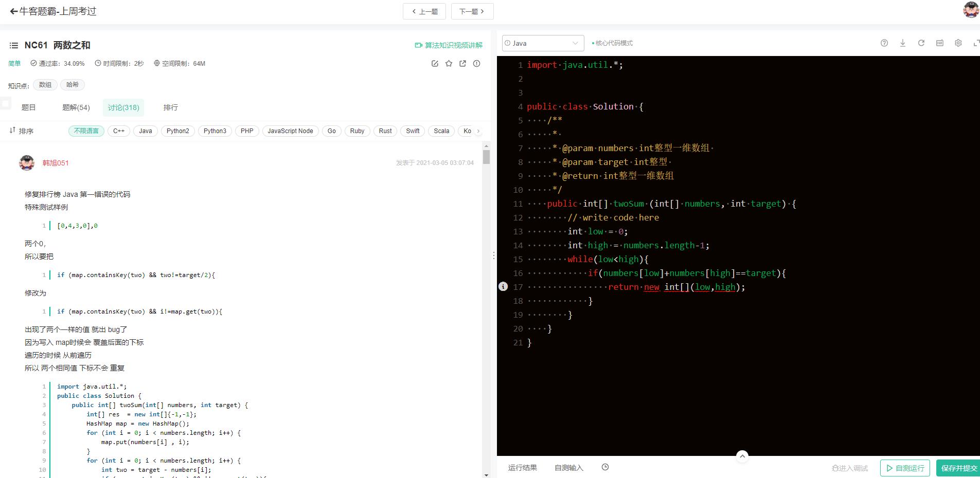Image resolution: width=980 pixels, height=478 pixels.
Task: Filter discussions by Python3
Action: click(x=215, y=131)
